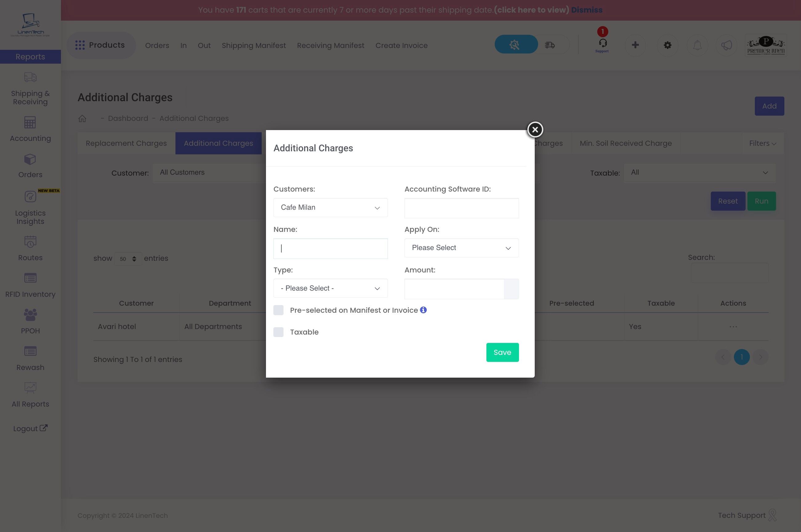Open Accounting calculator icon in sidebar
Screen dimensions: 801x532
30,123
